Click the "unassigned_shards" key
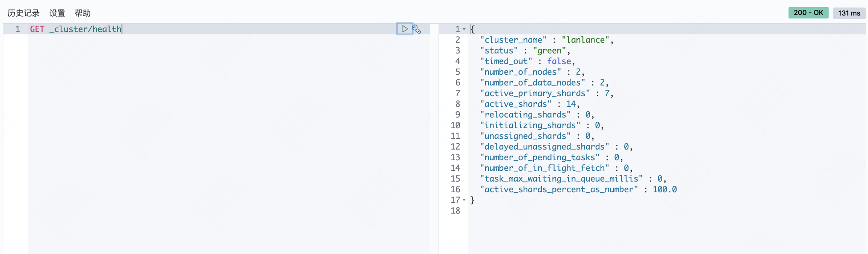Viewport: 868px width, 254px height. pyautogui.click(x=525, y=136)
